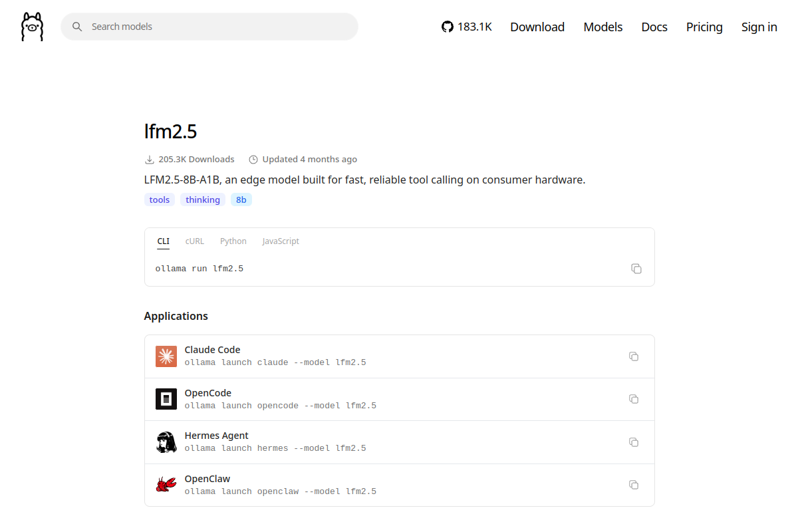Click the thinking tag
This screenshot has height=532, width=798.
pos(203,199)
